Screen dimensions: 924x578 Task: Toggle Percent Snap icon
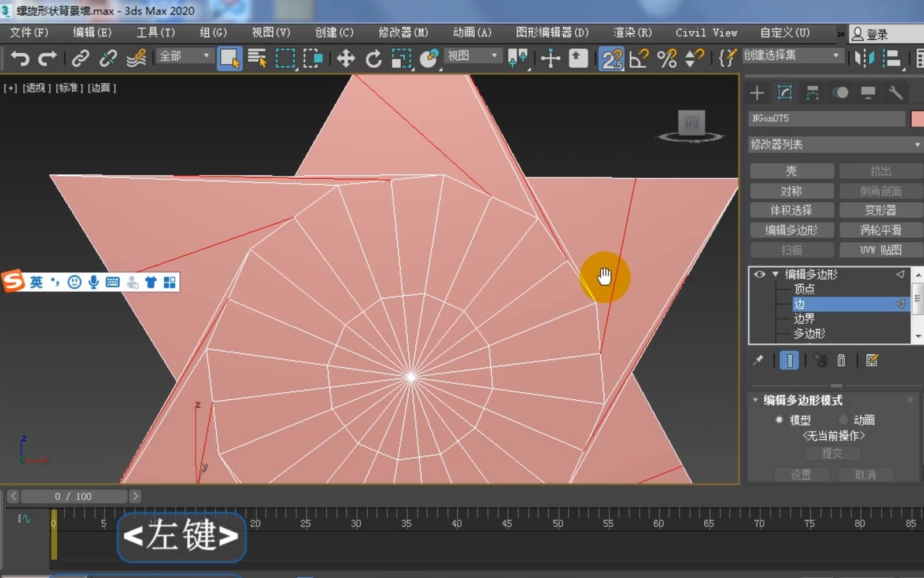(667, 58)
